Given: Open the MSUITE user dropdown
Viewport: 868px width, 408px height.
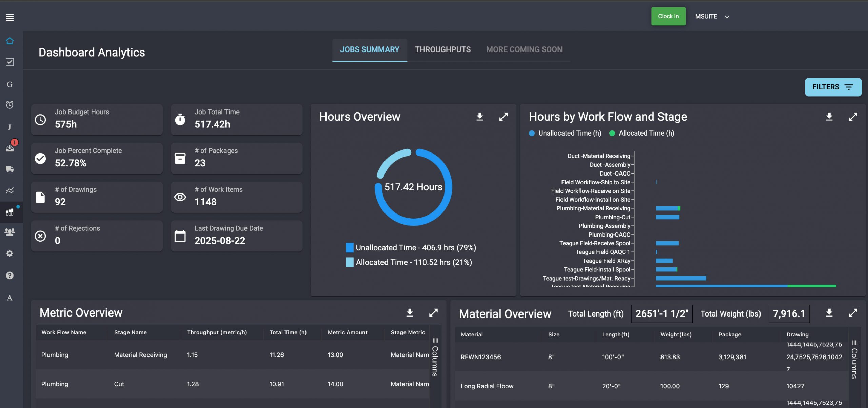Looking at the screenshot, I should (712, 16).
